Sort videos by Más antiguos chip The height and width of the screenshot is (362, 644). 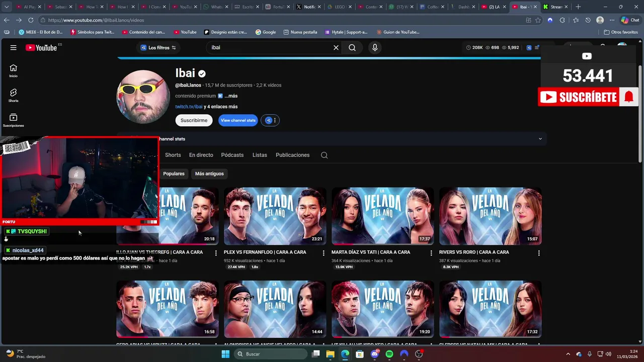pyautogui.click(x=209, y=173)
